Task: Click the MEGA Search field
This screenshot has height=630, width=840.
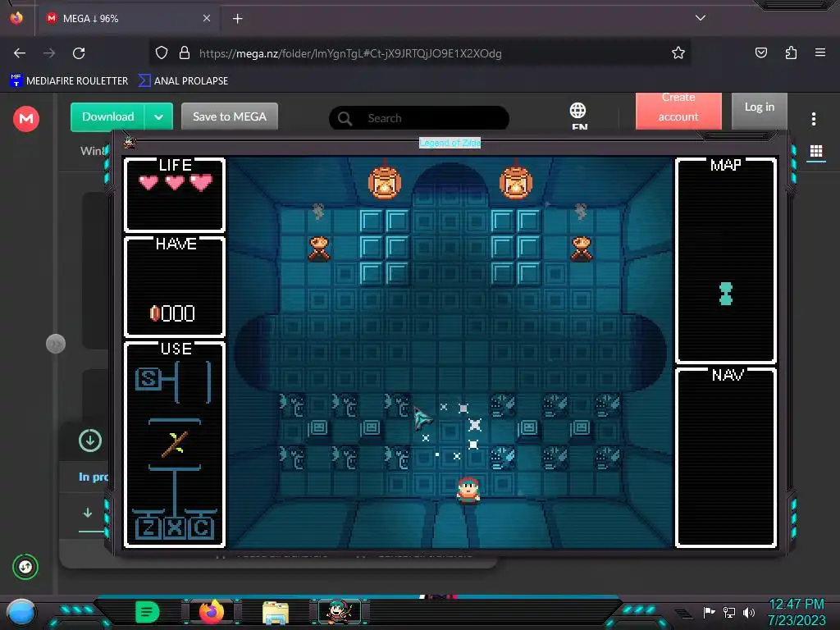Action: tap(419, 118)
